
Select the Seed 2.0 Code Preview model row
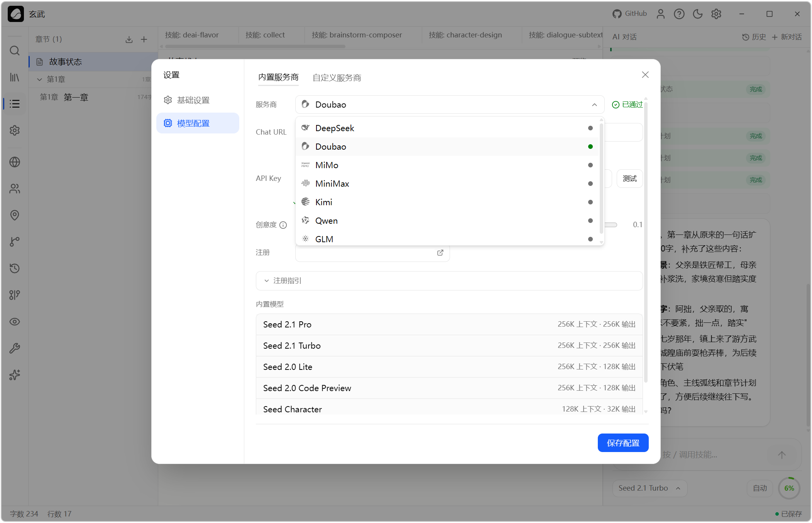coord(449,388)
